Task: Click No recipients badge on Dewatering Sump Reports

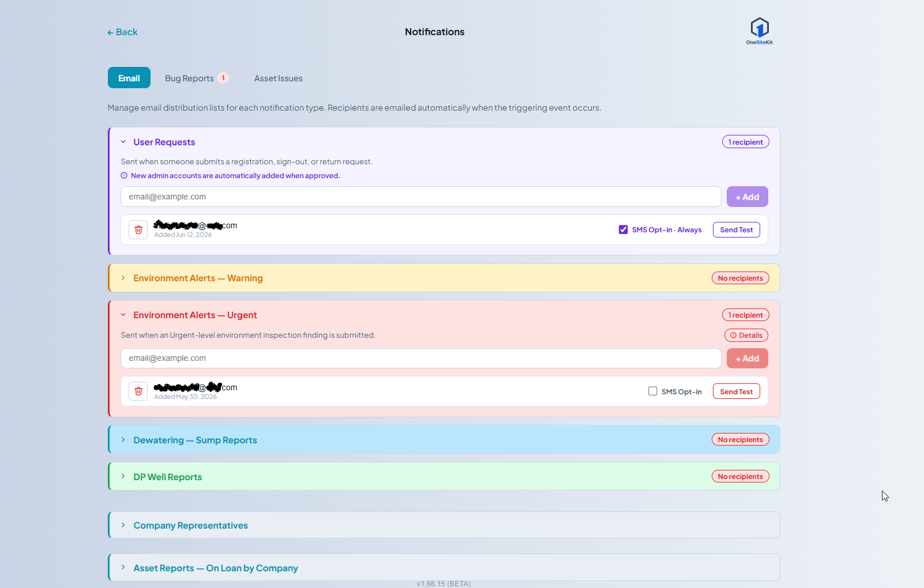Action: (741, 439)
